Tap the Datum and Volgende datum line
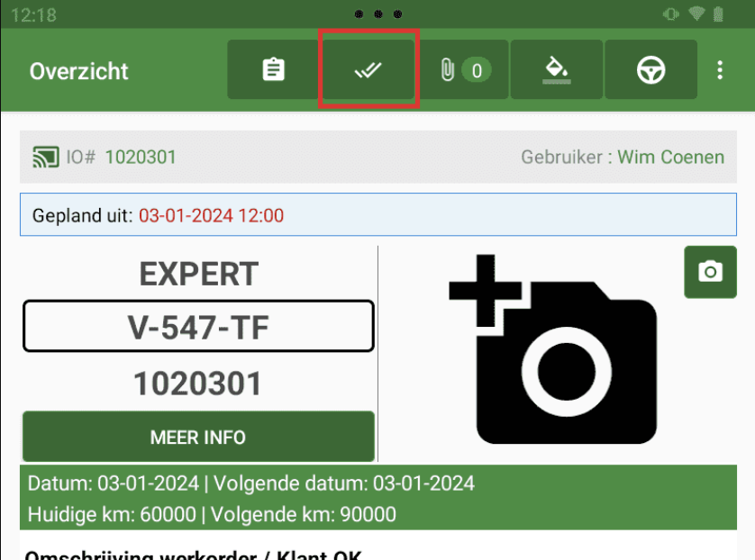The width and height of the screenshot is (755, 560). pos(251,483)
